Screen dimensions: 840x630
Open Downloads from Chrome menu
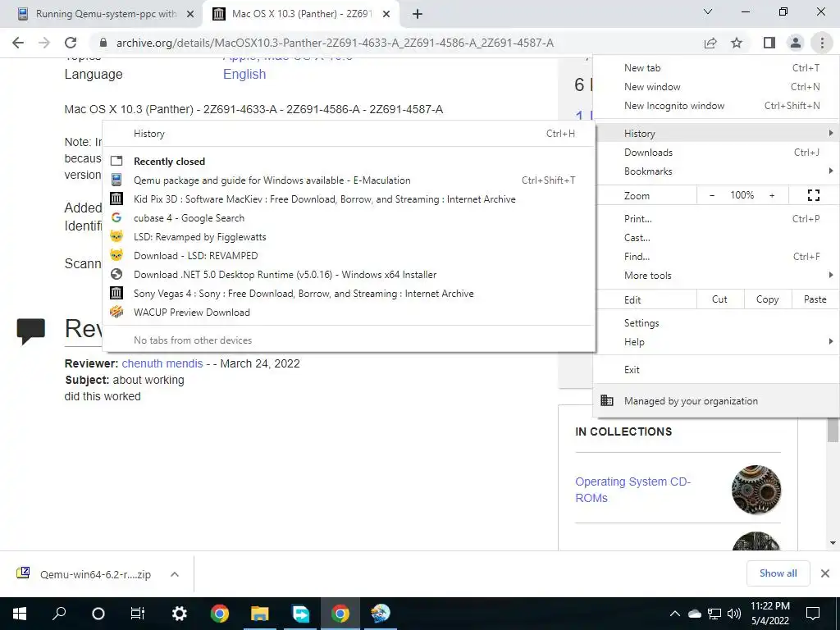[716, 153]
